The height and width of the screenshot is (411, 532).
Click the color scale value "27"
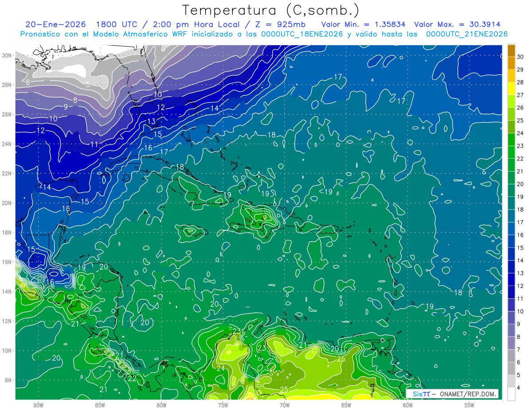click(520, 95)
